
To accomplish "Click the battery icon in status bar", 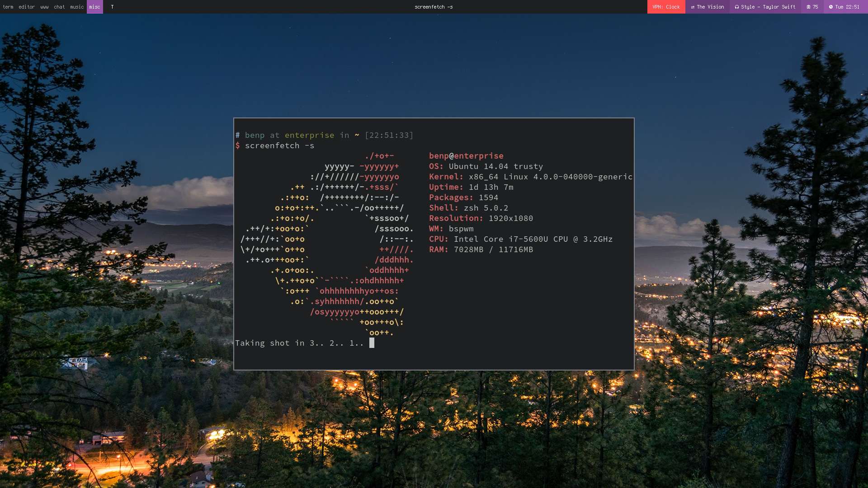I will point(808,7).
